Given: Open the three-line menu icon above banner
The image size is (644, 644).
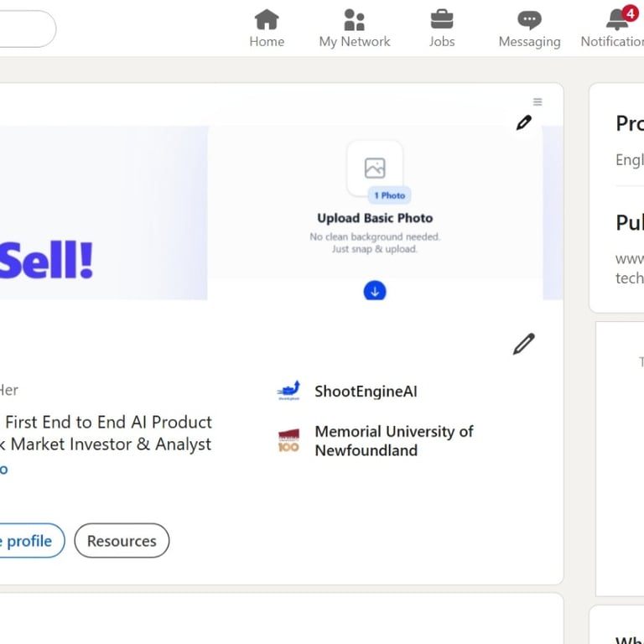Looking at the screenshot, I should (538, 102).
